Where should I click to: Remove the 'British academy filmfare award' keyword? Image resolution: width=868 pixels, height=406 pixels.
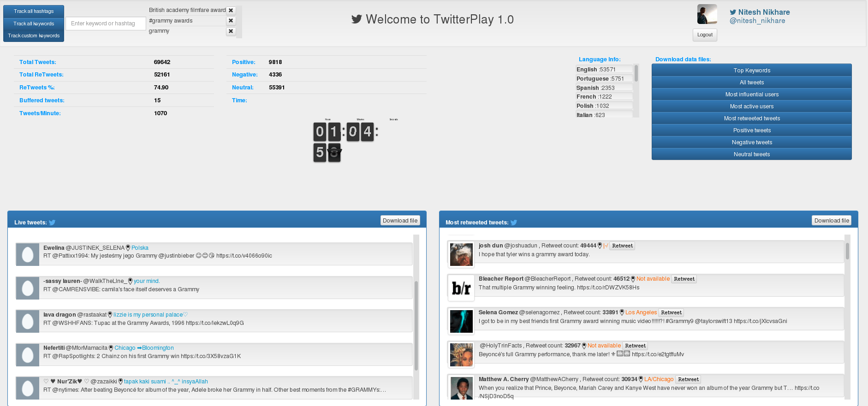pos(231,10)
